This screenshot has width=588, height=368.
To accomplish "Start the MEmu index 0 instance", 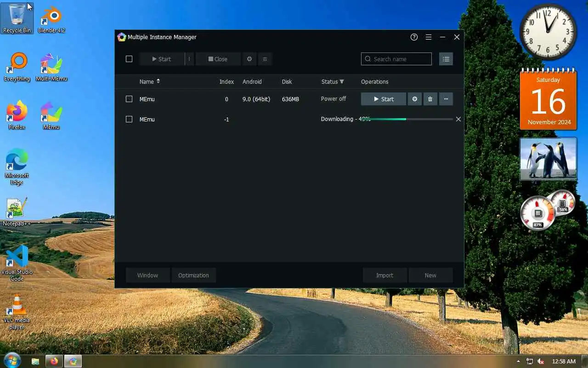I will (x=384, y=99).
